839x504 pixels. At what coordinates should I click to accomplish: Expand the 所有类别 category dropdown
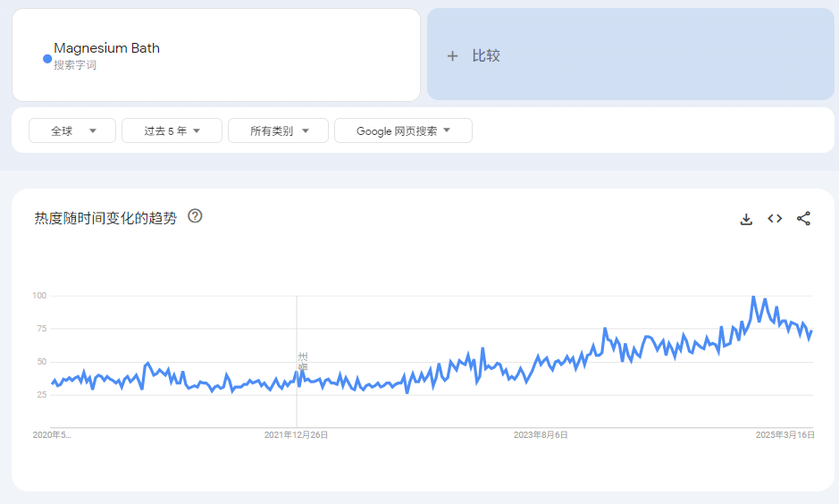278,130
